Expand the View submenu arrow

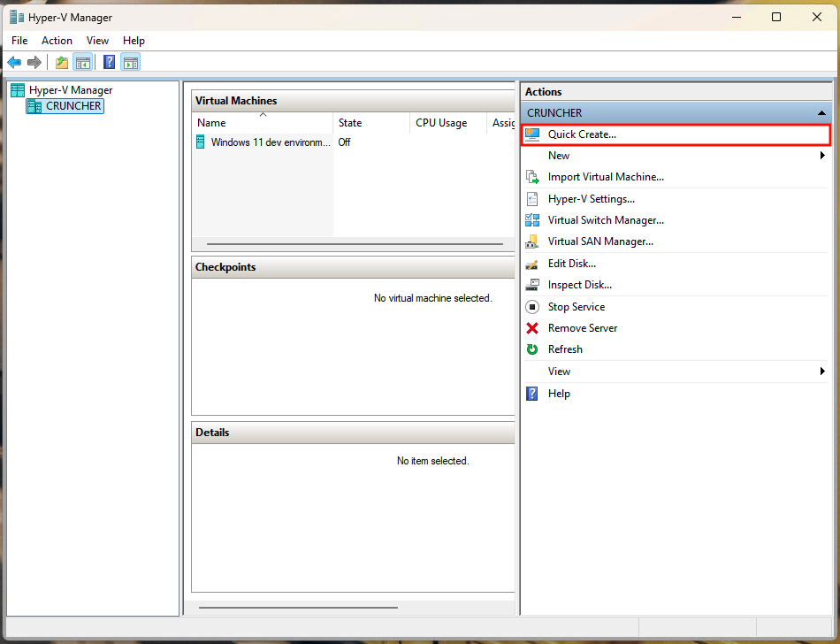pyautogui.click(x=822, y=371)
